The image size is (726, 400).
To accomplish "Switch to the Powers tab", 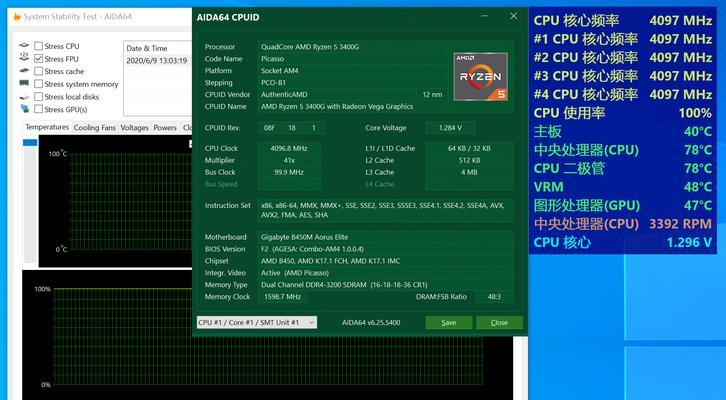I will tap(165, 127).
